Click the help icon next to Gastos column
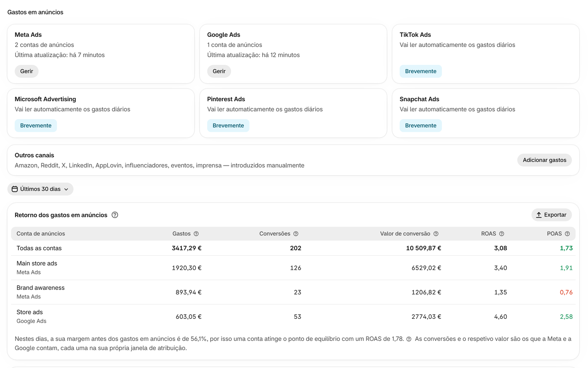Screen dimensions: 588x368 pos(196,234)
